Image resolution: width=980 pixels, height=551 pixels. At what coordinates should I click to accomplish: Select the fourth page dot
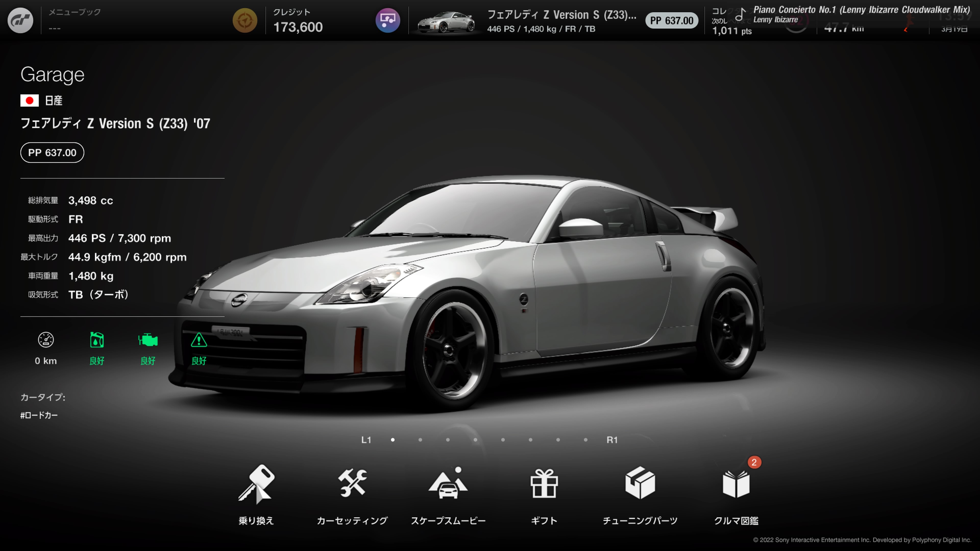coord(475,440)
